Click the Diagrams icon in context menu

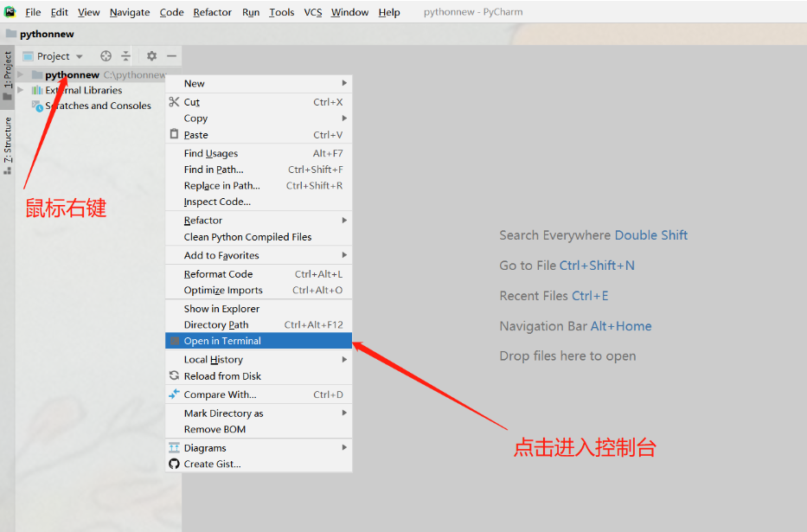pyautogui.click(x=175, y=447)
